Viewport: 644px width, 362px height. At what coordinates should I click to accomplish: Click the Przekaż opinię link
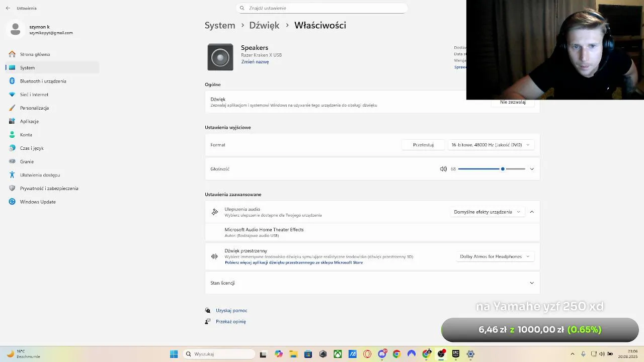(x=231, y=322)
